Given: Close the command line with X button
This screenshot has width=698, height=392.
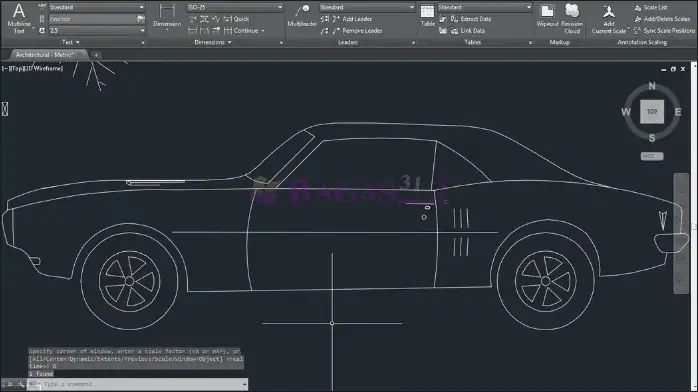Looking at the screenshot, I should [x=10, y=384].
